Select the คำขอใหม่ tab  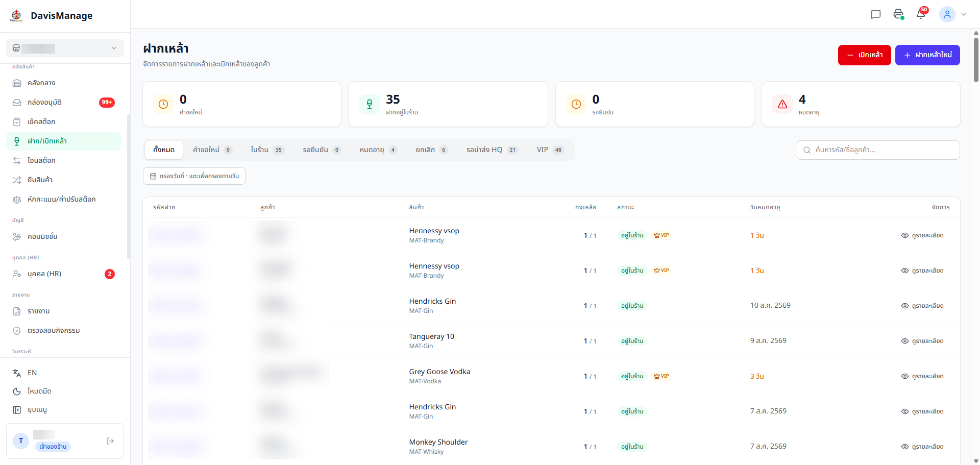pyautogui.click(x=212, y=150)
